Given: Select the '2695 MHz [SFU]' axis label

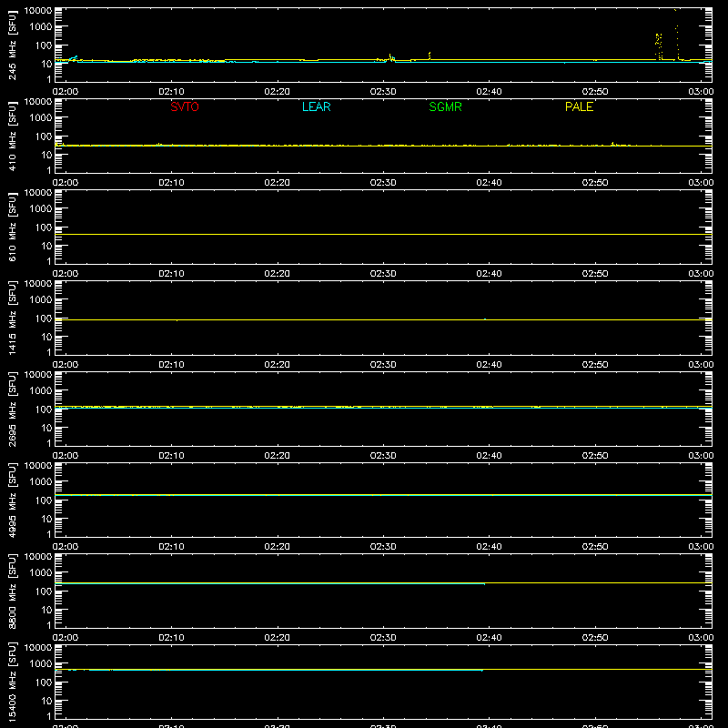Looking at the screenshot, I should tap(12, 409).
